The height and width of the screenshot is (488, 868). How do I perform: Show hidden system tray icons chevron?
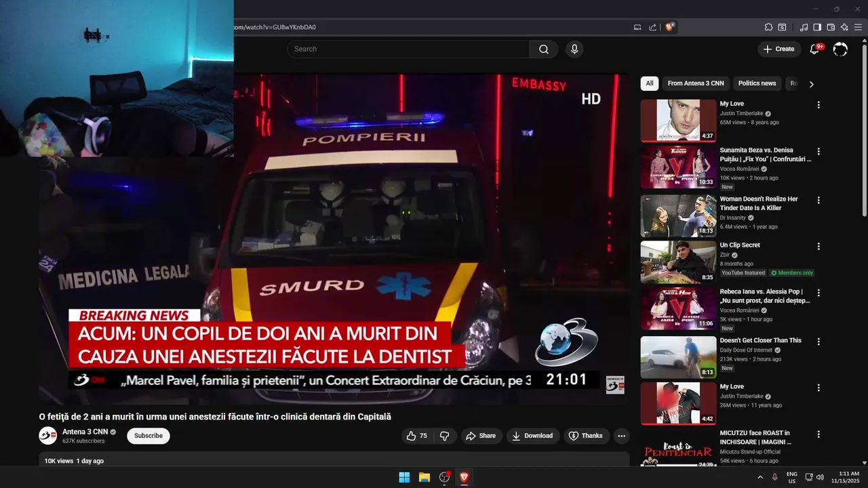[760, 477]
